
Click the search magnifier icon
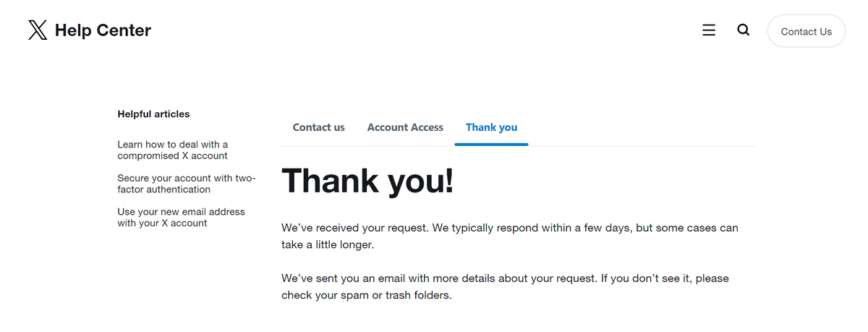click(x=743, y=30)
